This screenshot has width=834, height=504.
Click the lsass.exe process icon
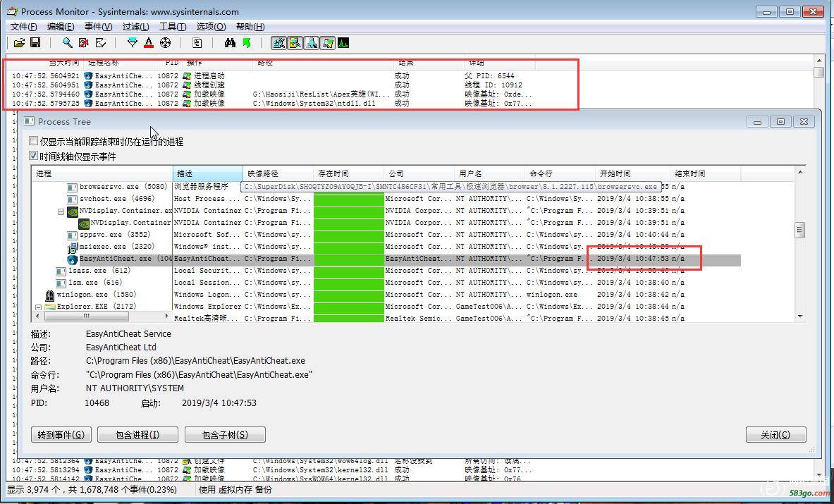(61, 271)
